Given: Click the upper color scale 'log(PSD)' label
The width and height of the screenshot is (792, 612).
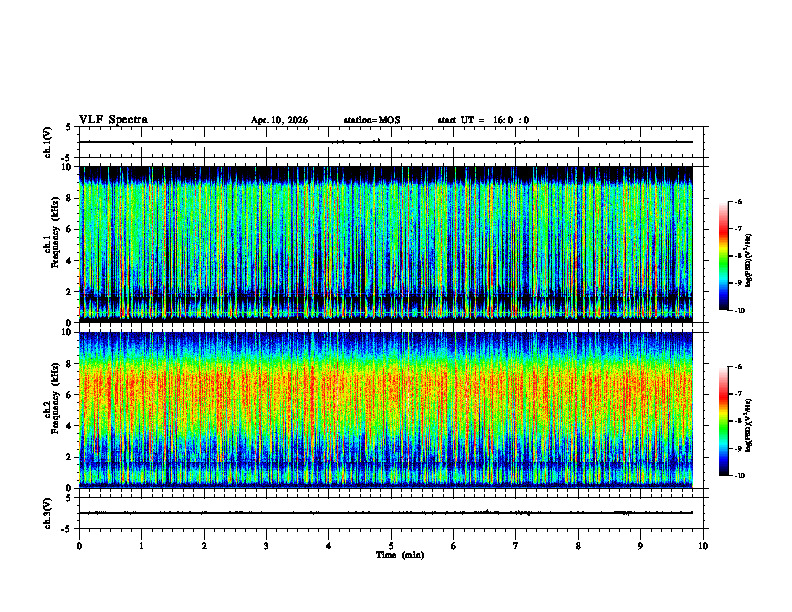Looking at the screenshot, I should click(749, 260).
